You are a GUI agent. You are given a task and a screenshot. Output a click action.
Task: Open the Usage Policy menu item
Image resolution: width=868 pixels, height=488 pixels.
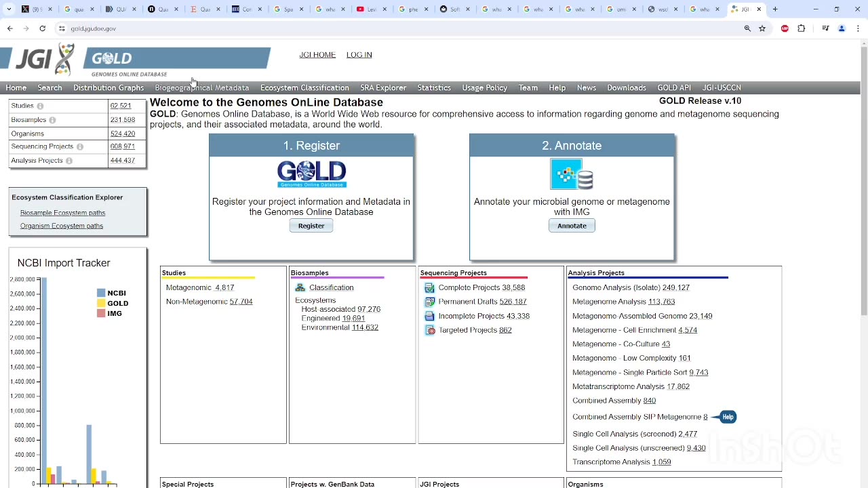click(x=485, y=88)
